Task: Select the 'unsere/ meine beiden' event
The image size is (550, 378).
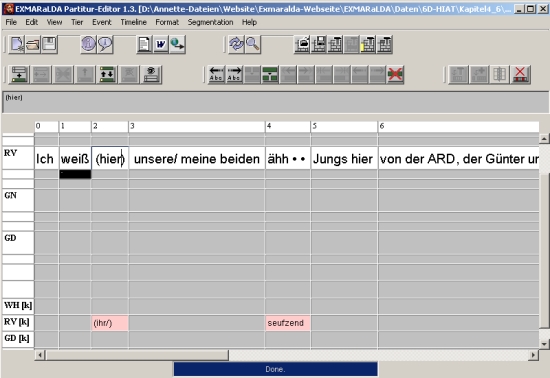Action: pos(197,158)
